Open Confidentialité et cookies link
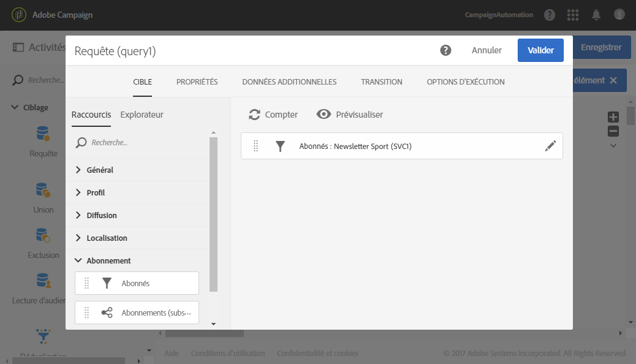The height and width of the screenshot is (364, 636). (x=317, y=354)
